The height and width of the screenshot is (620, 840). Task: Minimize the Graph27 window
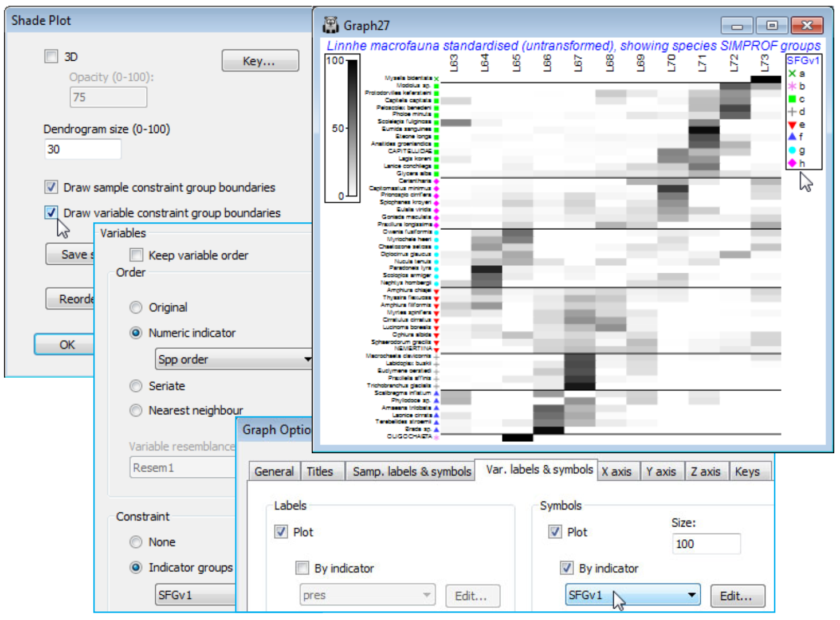pyautogui.click(x=737, y=26)
